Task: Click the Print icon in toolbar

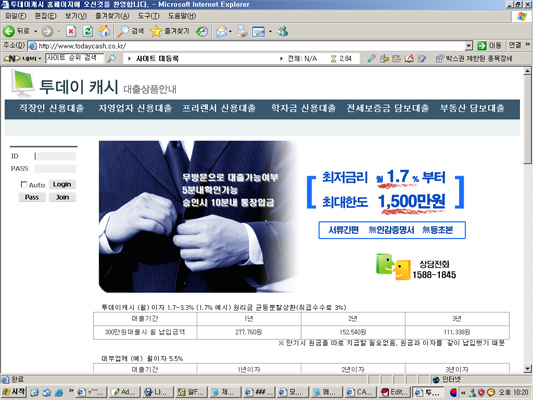Action: (242, 32)
